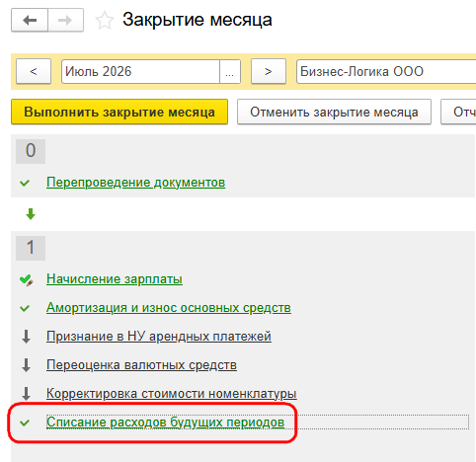Open Списание расходов будущих периодов link
Viewport: 476px width, 462px height.
point(165,423)
